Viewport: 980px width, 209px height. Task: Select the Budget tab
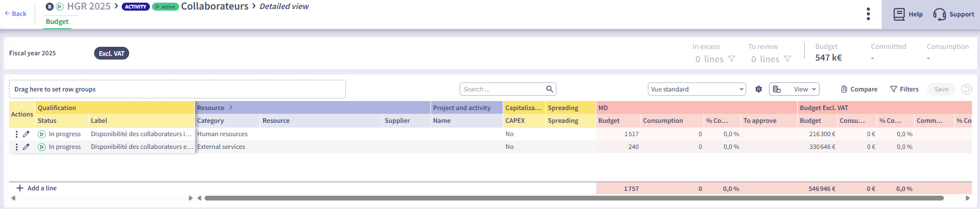pos(57,22)
